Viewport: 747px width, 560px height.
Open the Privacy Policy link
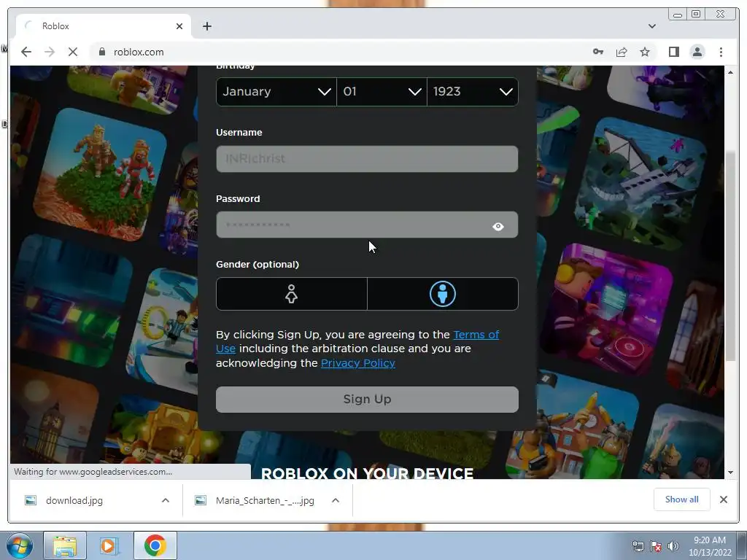[357, 363]
